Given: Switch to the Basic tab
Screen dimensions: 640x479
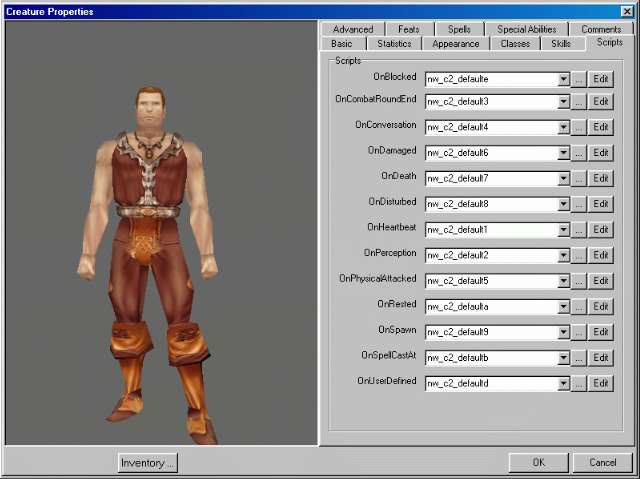Looking at the screenshot, I should 342,44.
